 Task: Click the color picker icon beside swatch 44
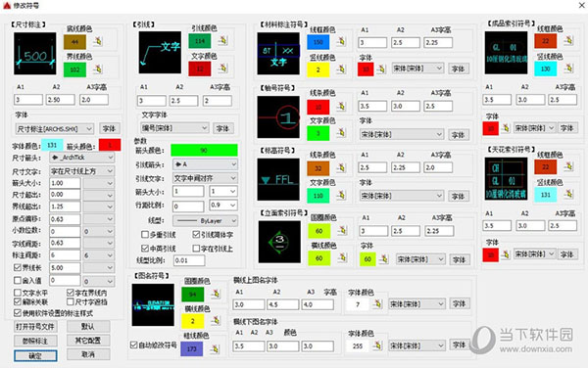click(97, 41)
